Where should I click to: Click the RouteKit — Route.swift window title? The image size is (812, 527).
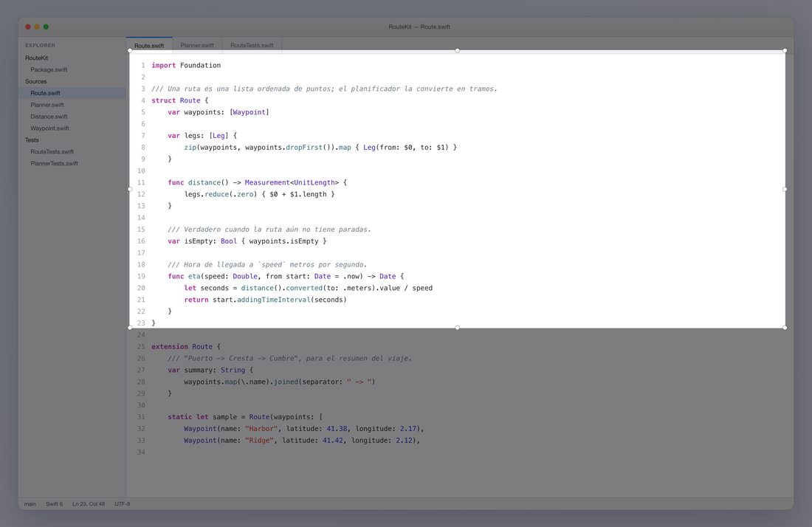tap(419, 27)
